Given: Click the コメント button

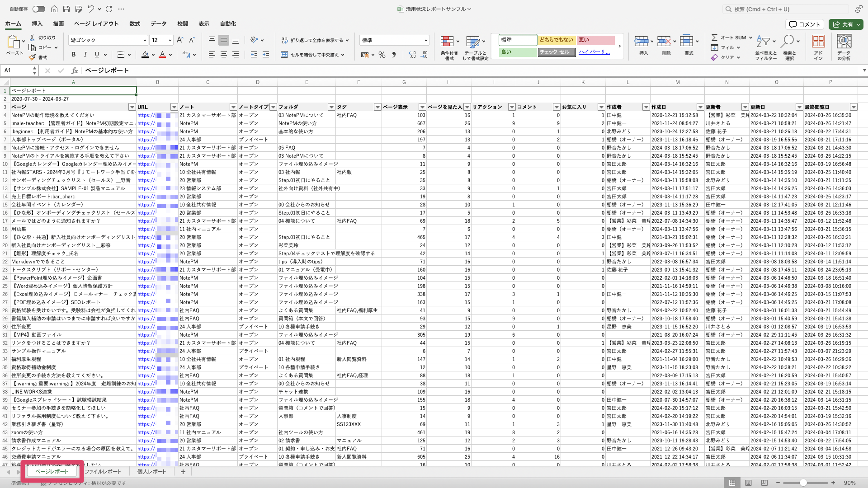Looking at the screenshot, I should (805, 24).
